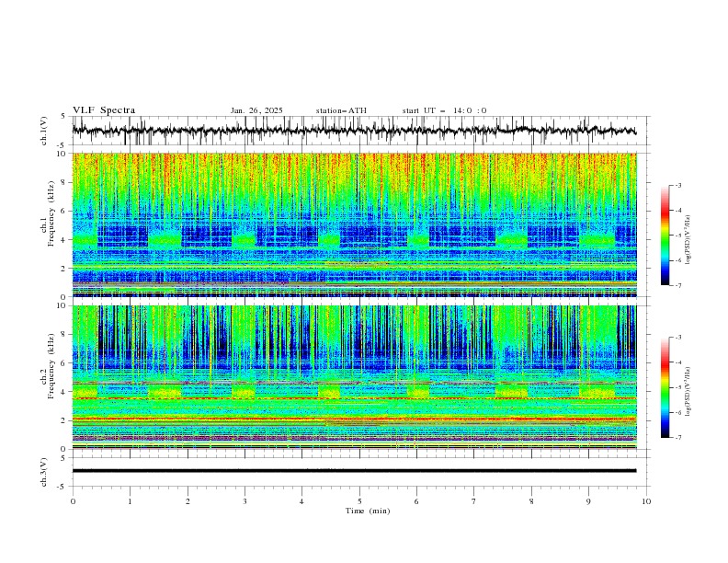Click time axis tick label '10'
Image resolution: width=728 pixels, height=563 pixels.
[646, 501]
